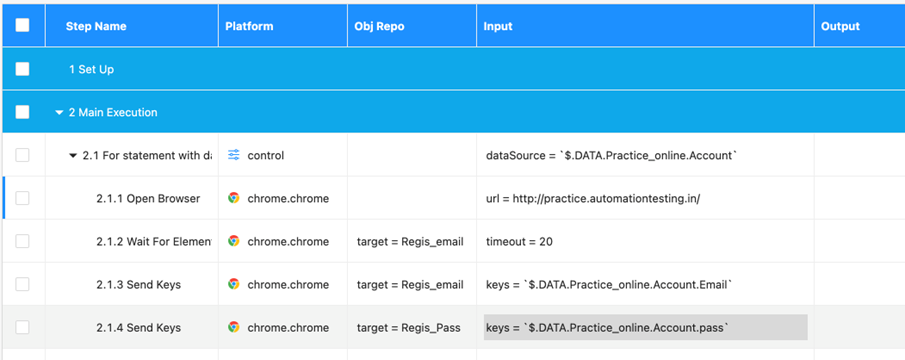Select step 2.1.3 Send Keys
This screenshot has height=360, width=905.
click(x=139, y=284)
